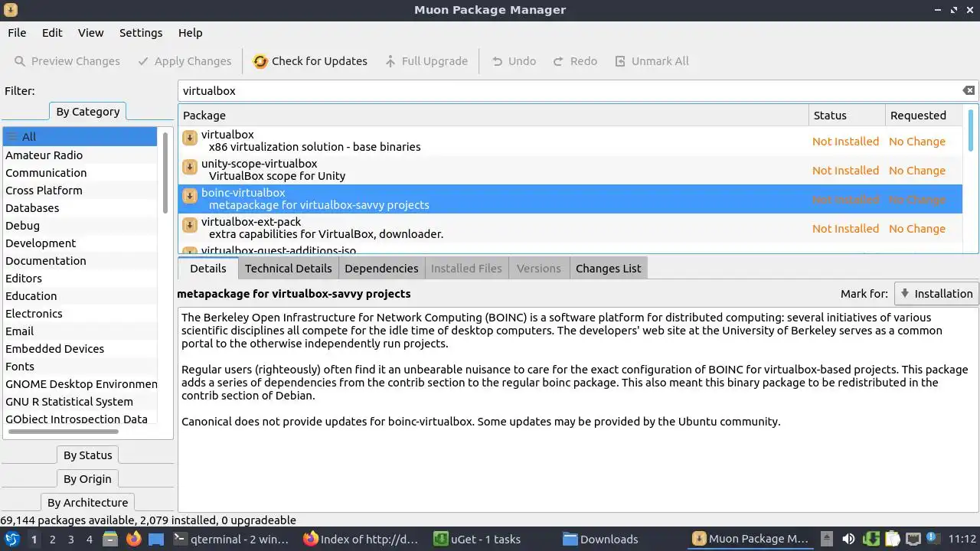Click the Requested column header
Image resolution: width=980 pixels, height=551 pixels.
[925, 116]
